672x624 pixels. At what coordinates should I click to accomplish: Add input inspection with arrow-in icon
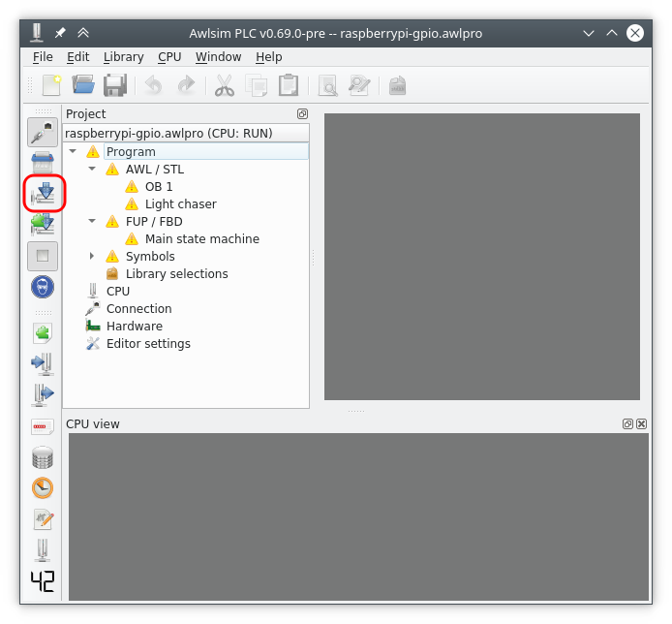[x=43, y=363]
